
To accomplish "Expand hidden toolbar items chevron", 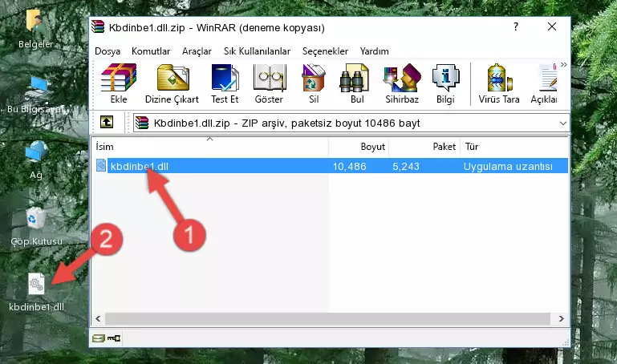I will (564, 65).
